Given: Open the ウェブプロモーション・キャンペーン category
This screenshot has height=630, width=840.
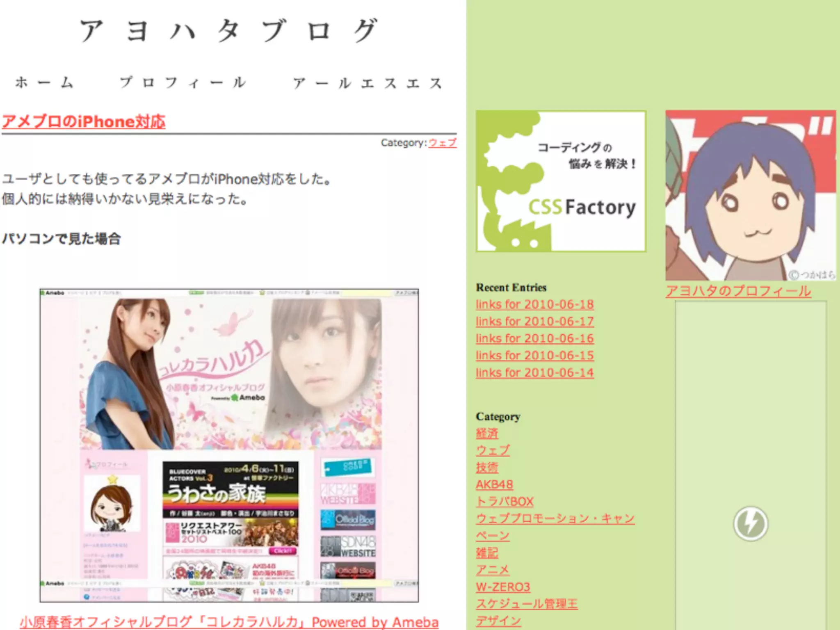Looking at the screenshot, I should click(555, 527).
